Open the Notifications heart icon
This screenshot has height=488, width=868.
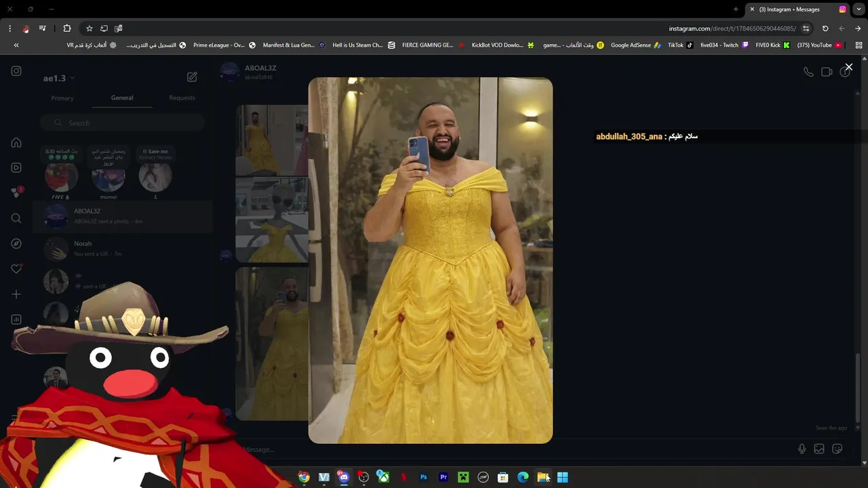pyautogui.click(x=16, y=269)
